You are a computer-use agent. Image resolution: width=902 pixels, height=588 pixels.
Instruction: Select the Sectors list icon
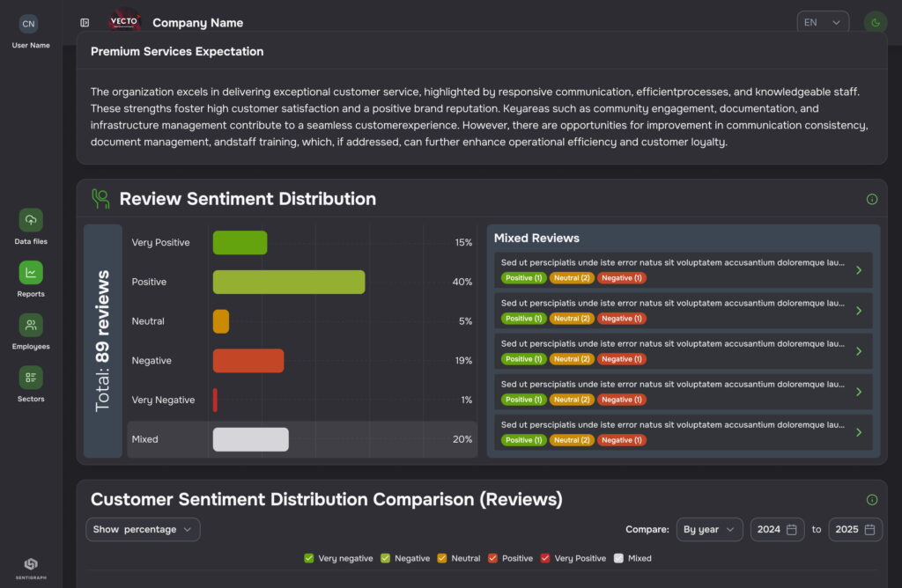pos(31,378)
